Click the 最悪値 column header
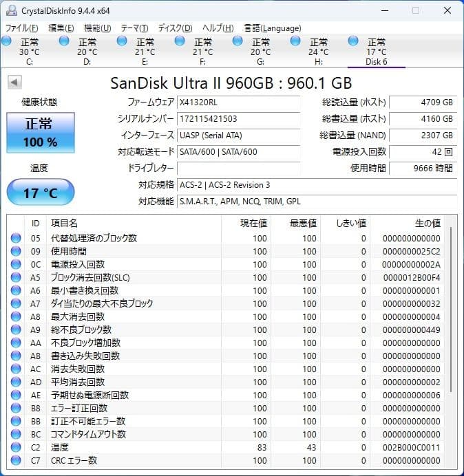Viewport: 464px width, 476px height. point(295,223)
